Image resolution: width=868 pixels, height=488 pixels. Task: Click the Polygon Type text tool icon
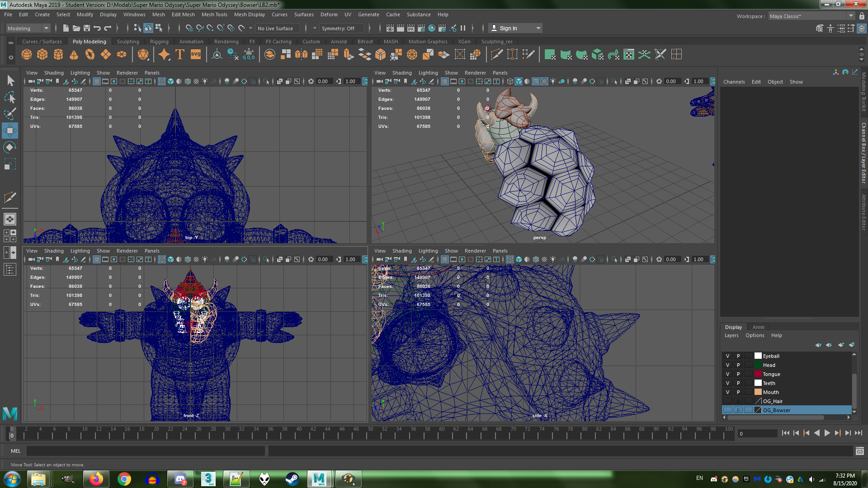coord(180,55)
